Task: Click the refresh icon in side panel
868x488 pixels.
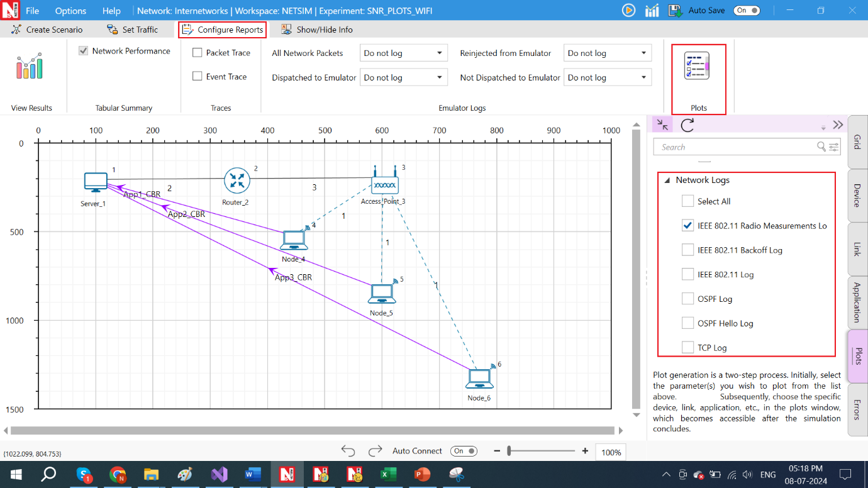Action: tap(687, 125)
